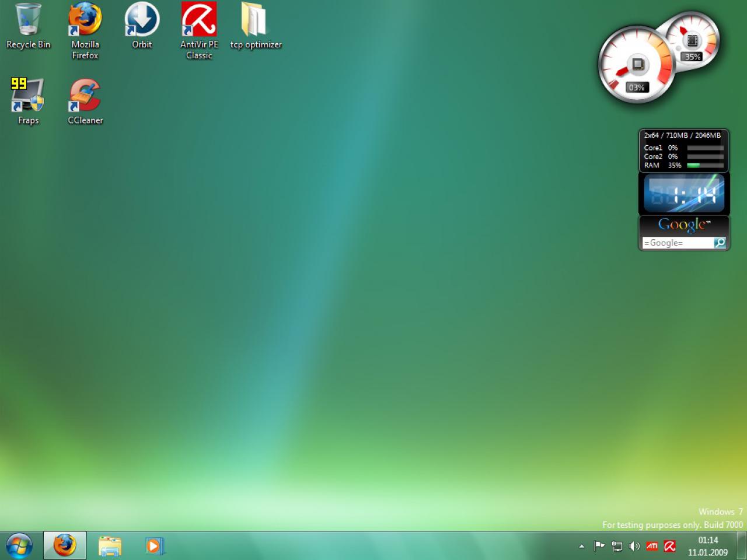Image resolution: width=747 pixels, height=560 pixels.
Task: Open the Recycle Bin desktop icon
Action: point(28,27)
